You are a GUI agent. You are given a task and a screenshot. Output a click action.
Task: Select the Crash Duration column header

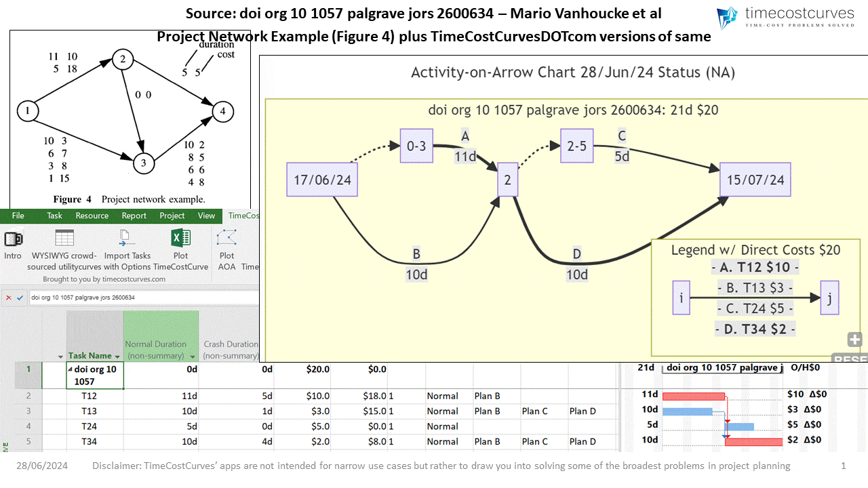[230, 336]
